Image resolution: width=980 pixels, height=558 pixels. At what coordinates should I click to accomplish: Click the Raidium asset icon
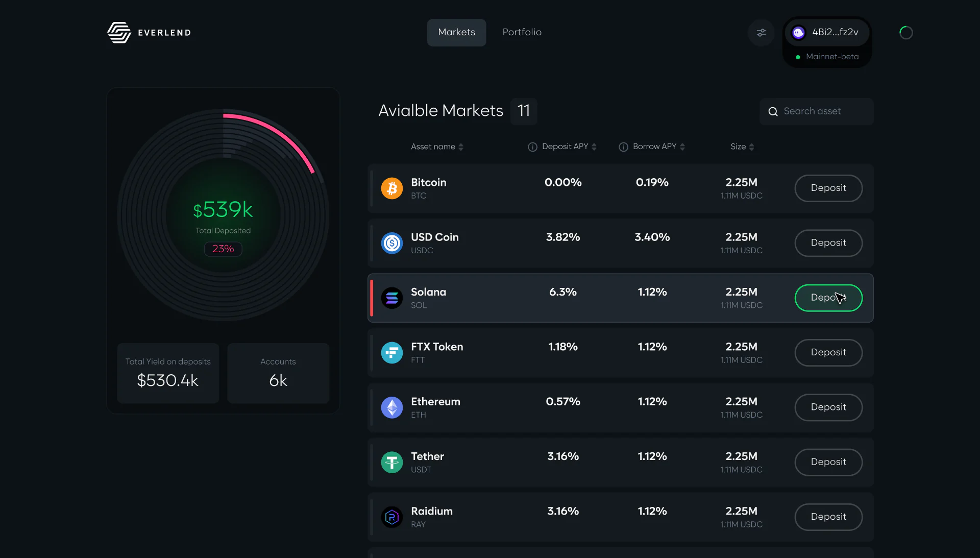click(392, 517)
